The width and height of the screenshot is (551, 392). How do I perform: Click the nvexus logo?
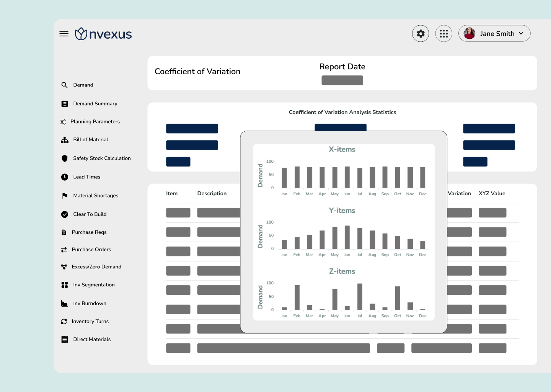pos(103,34)
